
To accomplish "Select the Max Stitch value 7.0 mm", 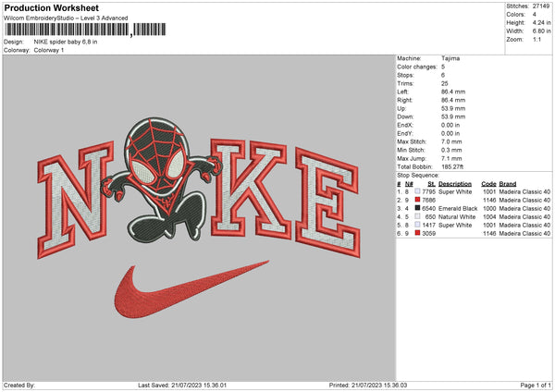I will click(451, 141).
